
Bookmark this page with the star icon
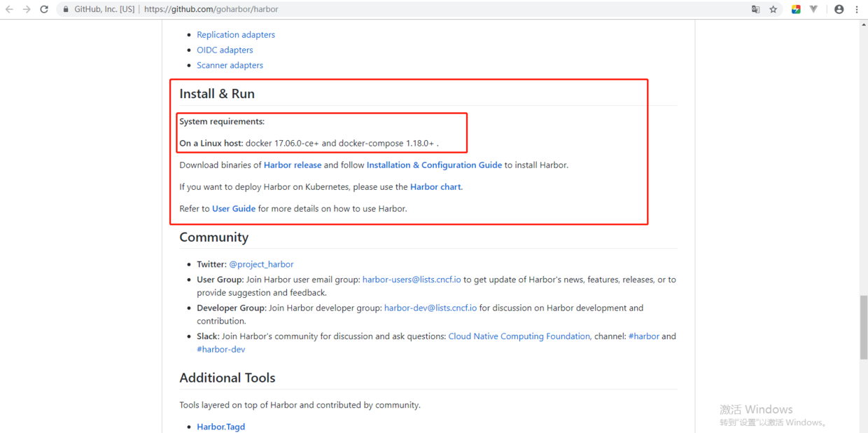(x=773, y=9)
